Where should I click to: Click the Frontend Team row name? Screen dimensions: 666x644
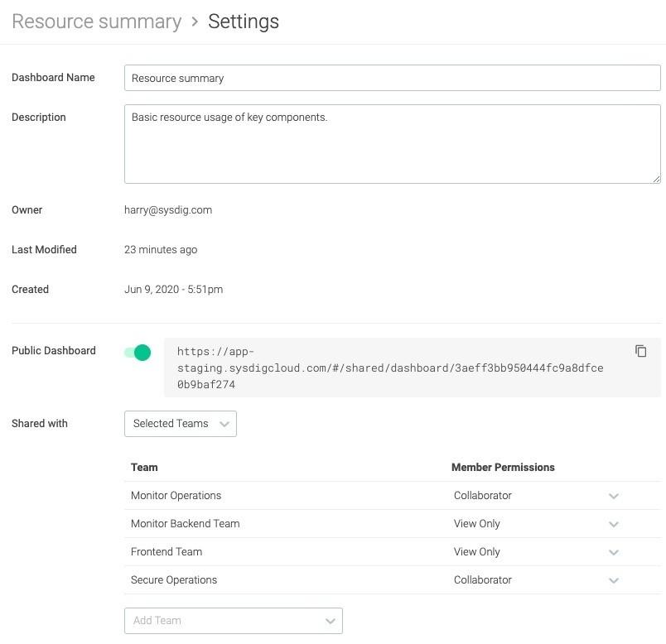coord(166,551)
